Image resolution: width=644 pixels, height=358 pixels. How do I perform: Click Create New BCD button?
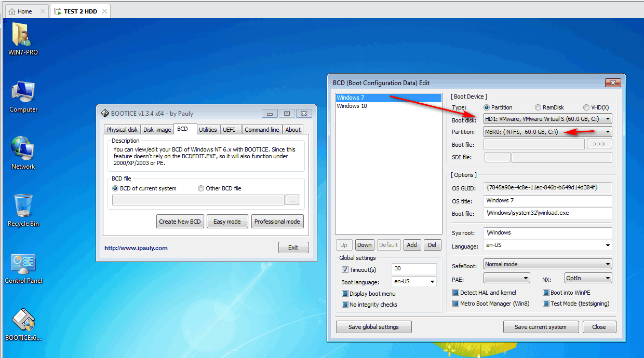[180, 222]
